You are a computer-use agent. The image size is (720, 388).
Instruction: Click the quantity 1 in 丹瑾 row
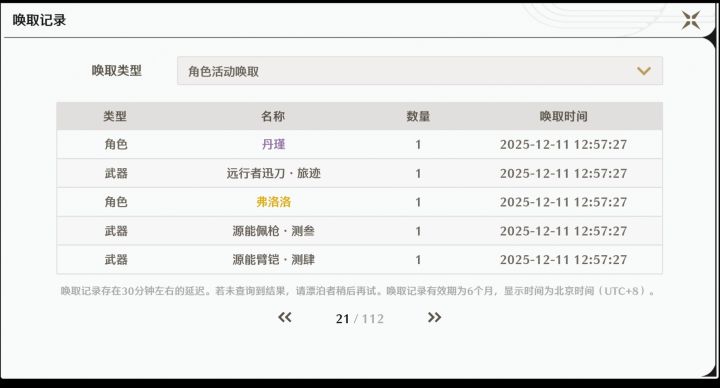click(x=418, y=145)
